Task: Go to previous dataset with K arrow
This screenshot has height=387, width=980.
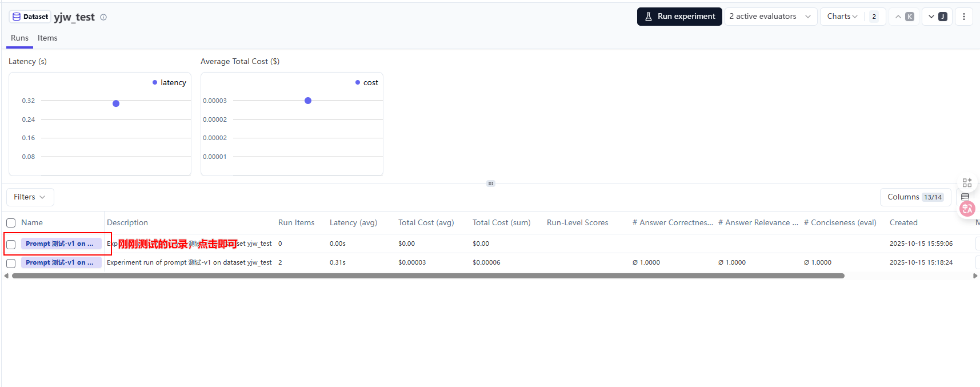Action: (x=904, y=17)
